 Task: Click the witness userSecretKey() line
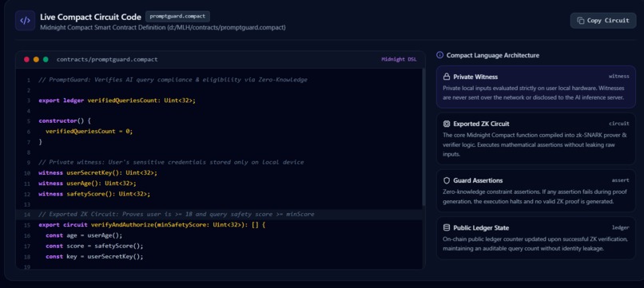pos(97,172)
